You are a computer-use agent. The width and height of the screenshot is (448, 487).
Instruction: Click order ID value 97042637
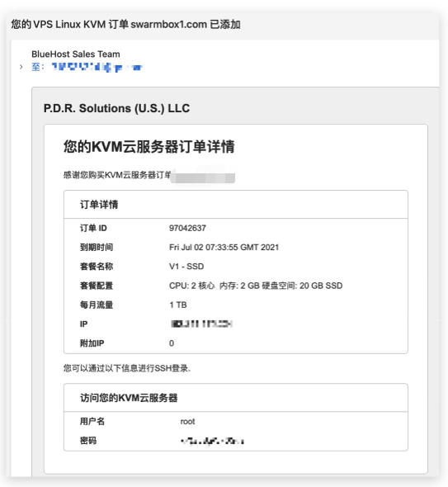click(187, 228)
